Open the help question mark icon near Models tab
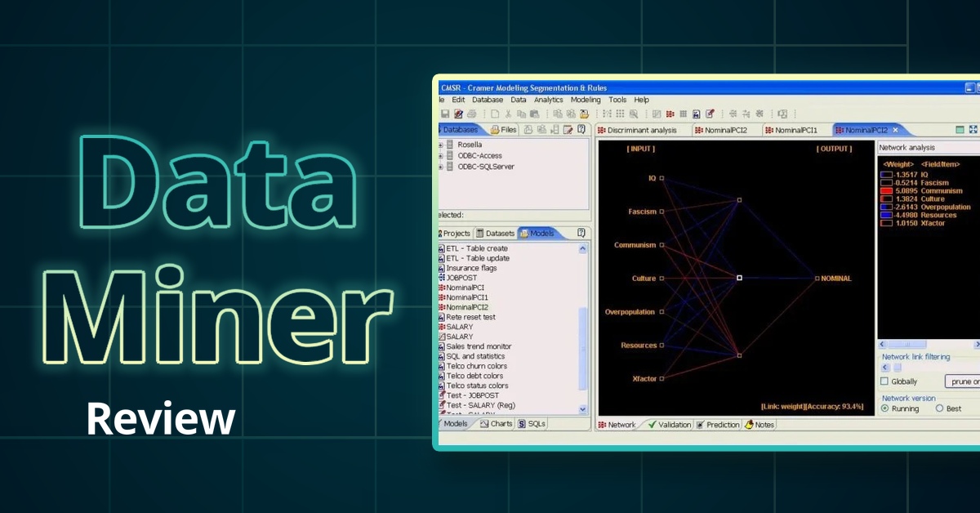Viewport: 980px width, 513px height. 581,234
